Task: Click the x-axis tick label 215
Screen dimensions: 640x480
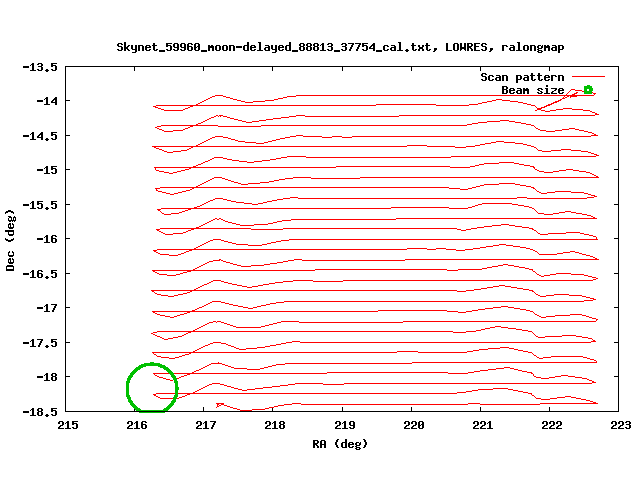Action: click(68, 425)
